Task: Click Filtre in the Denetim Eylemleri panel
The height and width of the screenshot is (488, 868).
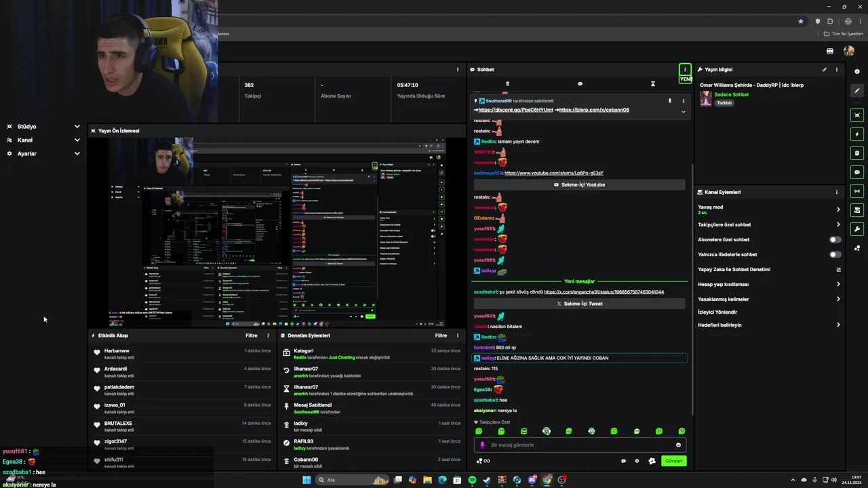Action: click(x=441, y=335)
